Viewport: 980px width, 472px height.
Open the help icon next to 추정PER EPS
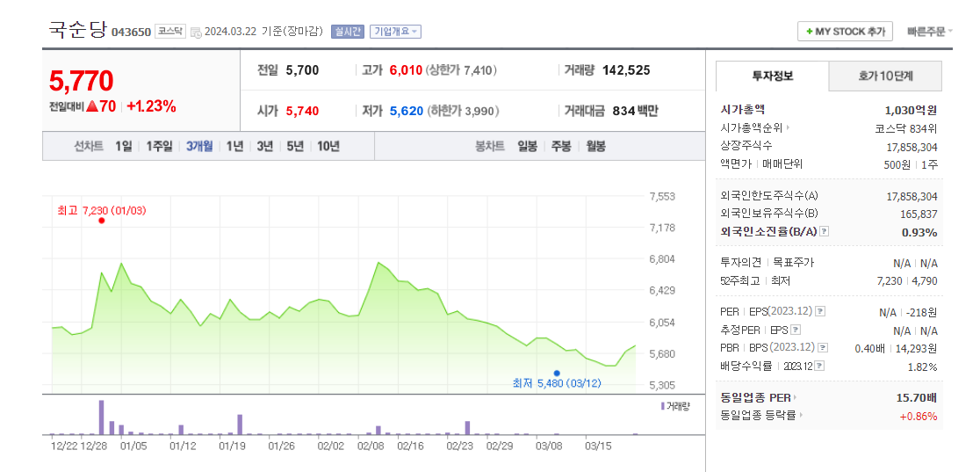coord(796,330)
